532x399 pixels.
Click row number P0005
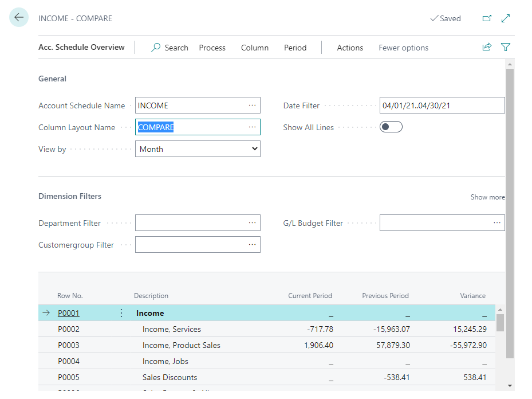coord(69,377)
